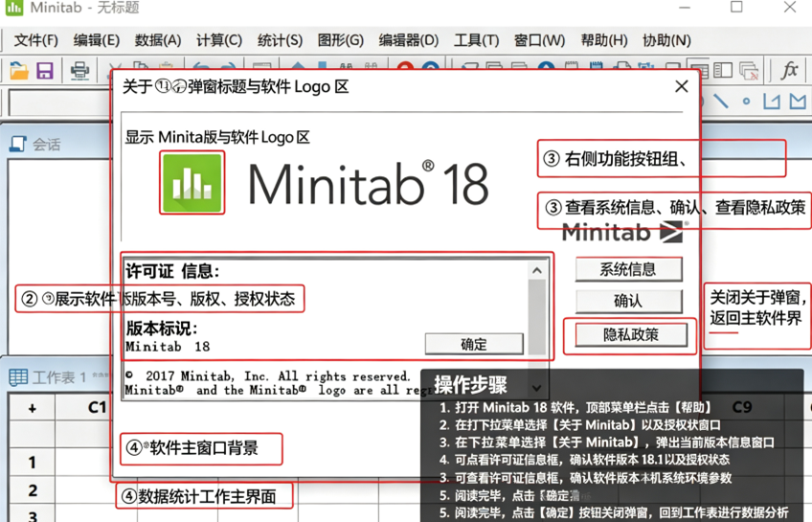
Task: Minimize the Minitab main window
Action: [685, 8]
